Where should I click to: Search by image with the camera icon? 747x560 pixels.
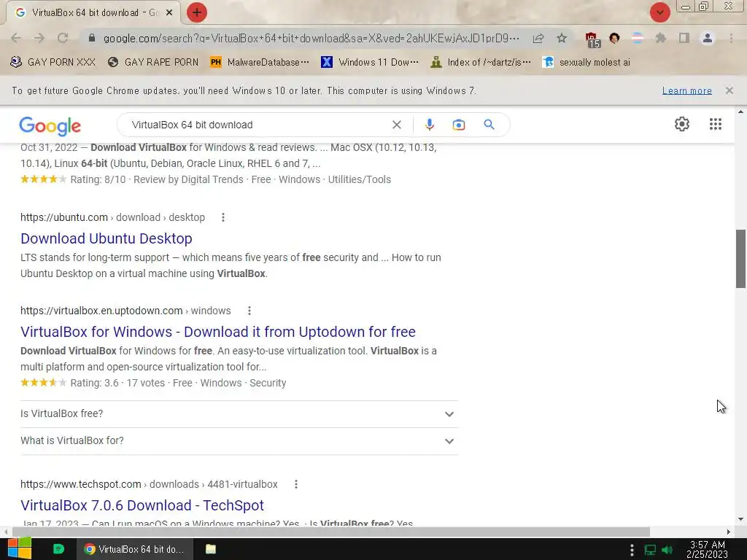(458, 125)
